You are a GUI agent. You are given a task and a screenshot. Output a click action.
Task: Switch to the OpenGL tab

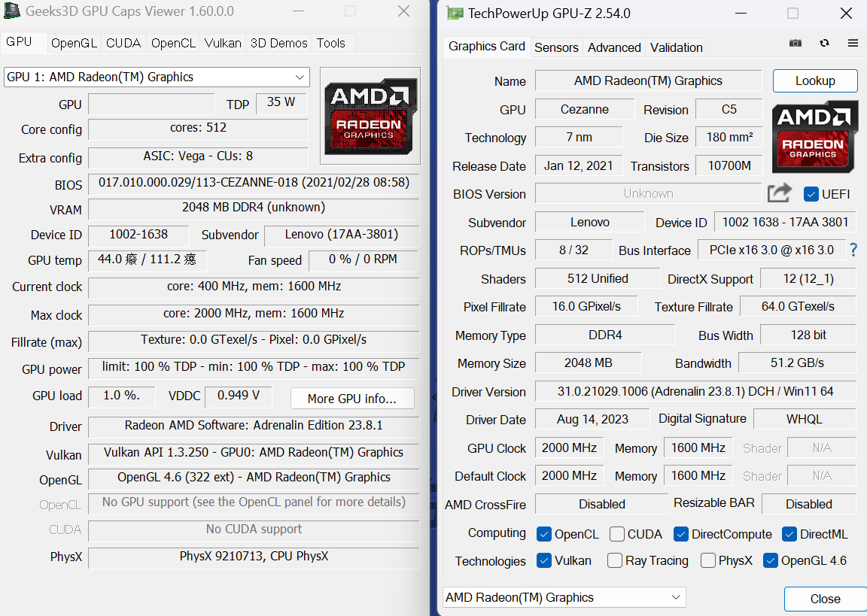coord(74,43)
